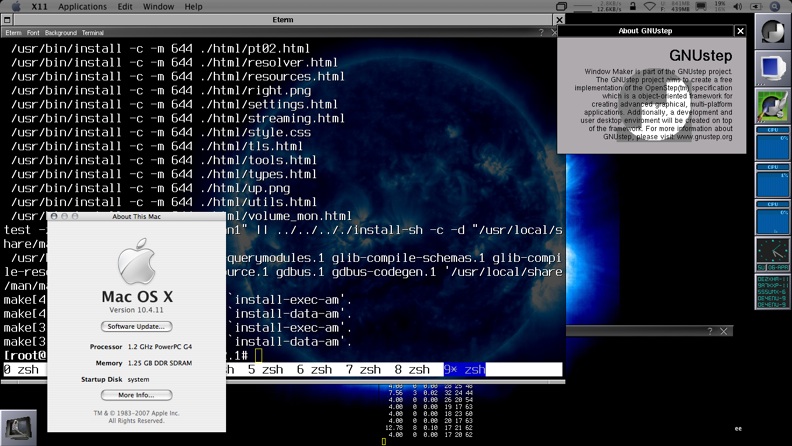Switch to screen window 5 zsh

266,370
